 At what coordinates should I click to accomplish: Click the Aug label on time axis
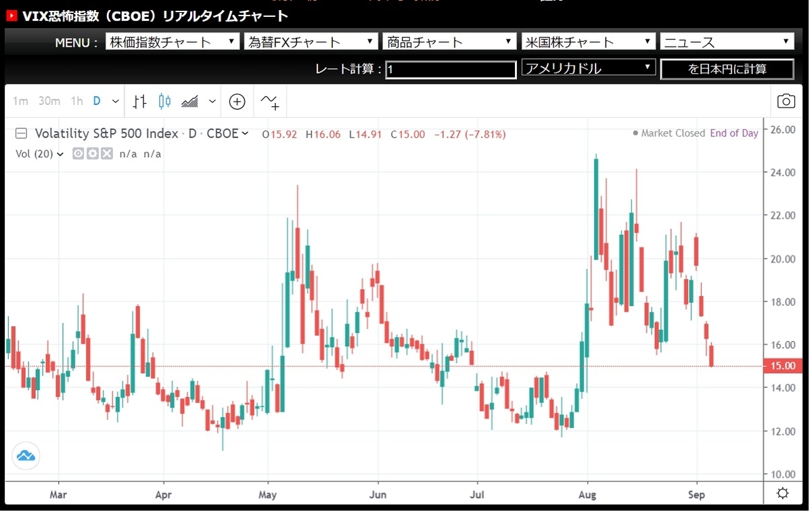(x=587, y=494)
